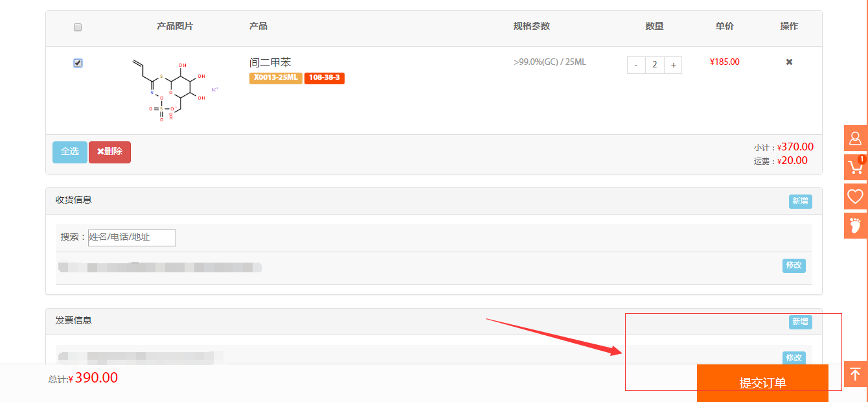The height and width of the screenshot is (402, 868).
Task: Click the address search input field
Action: [132, 237]
